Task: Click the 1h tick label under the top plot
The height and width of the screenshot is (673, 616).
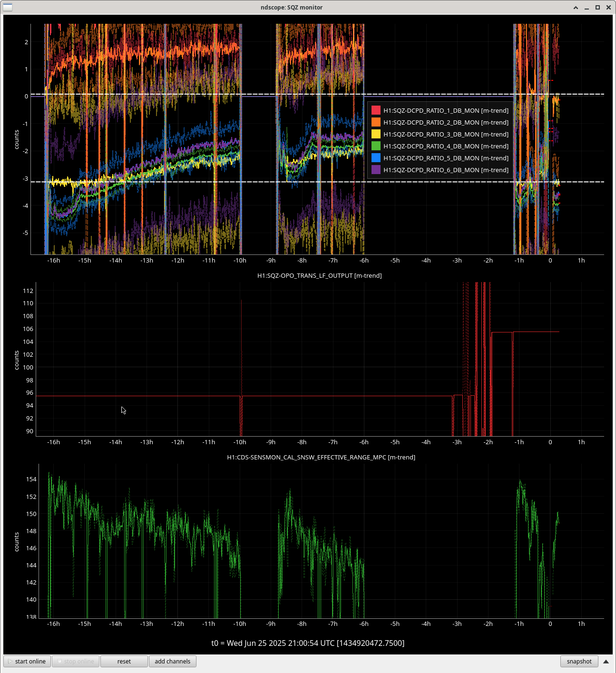Action: point(581,260)
